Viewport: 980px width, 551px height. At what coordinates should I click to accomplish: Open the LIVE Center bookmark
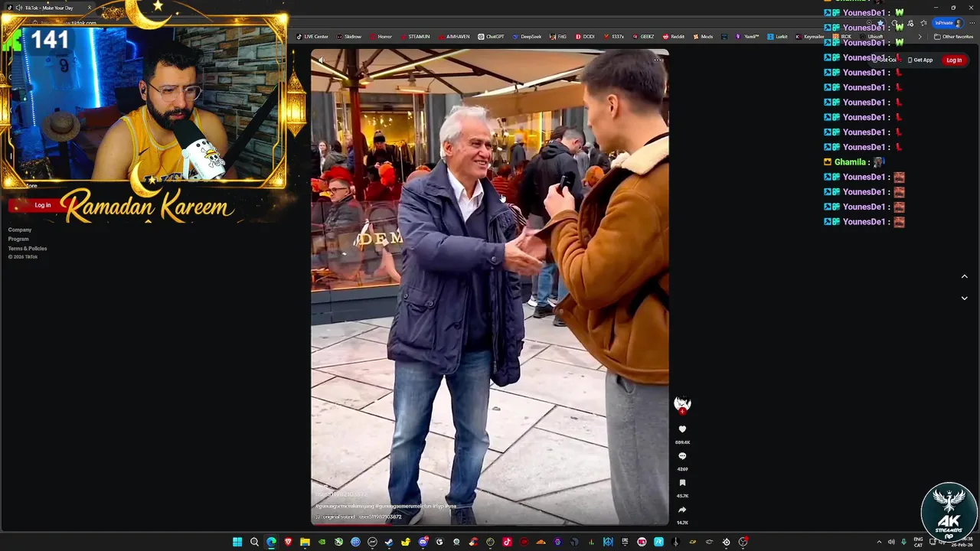click(x=312, y=37)
